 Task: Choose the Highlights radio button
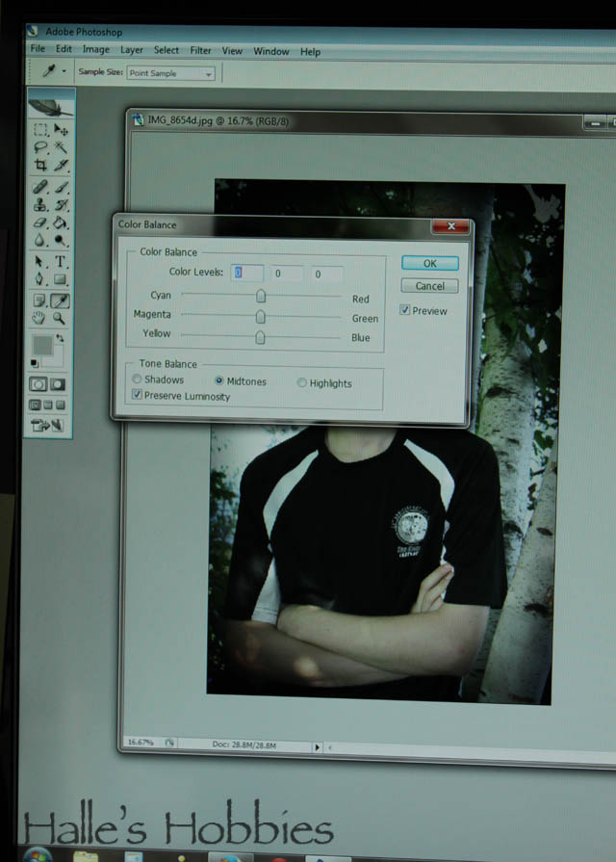click(302, 383)
